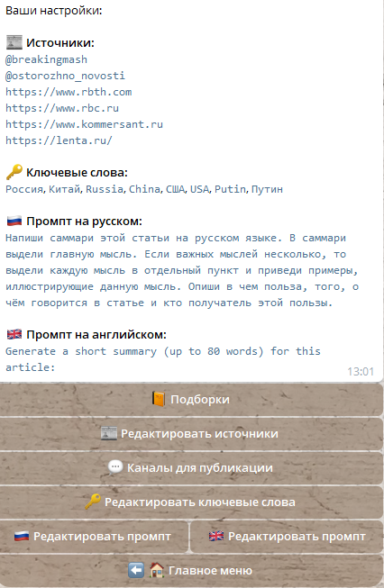Click the Russian flag icon on the button
This screenshot has height=588, width=384.
[x=22, y=537]
